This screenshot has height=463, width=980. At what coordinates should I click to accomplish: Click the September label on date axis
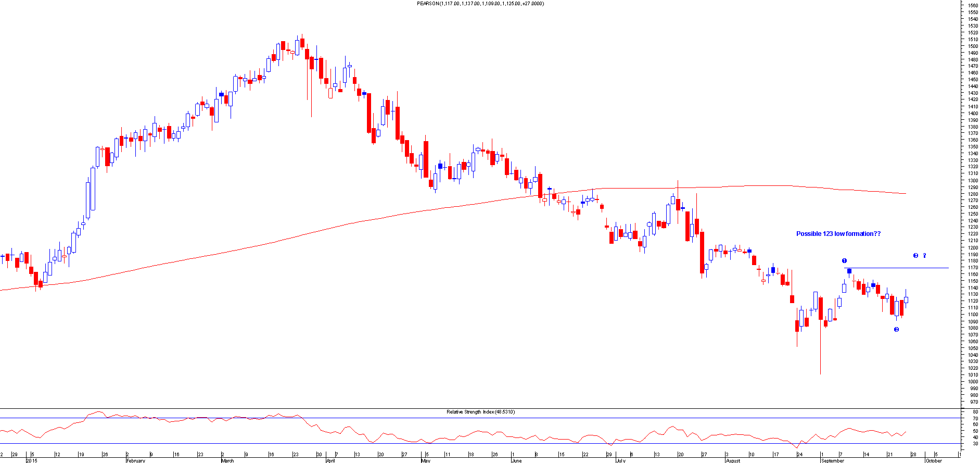click(x=832, y=460)
